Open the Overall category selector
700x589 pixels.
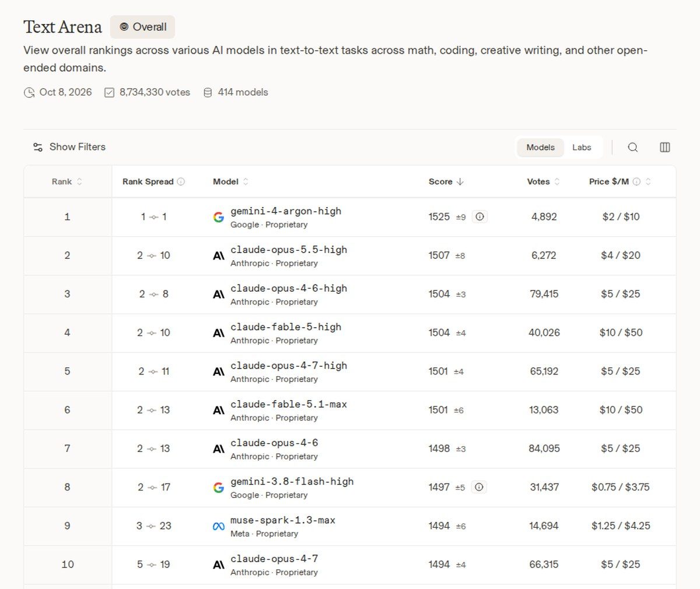(143, 27)
